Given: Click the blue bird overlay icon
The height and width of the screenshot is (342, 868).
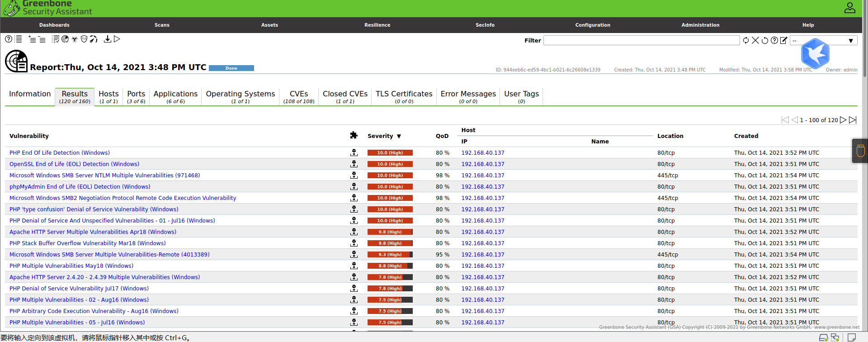Looking at the screenshot, I should click(815, 53).
